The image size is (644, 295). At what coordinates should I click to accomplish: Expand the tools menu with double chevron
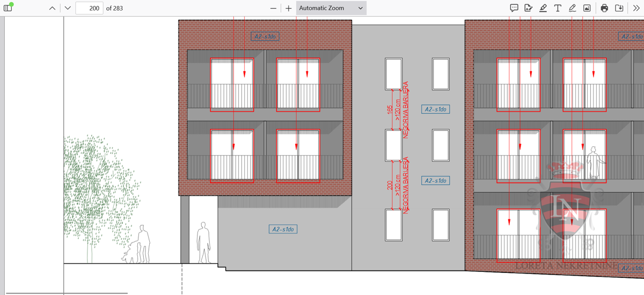tap(636, 8)
